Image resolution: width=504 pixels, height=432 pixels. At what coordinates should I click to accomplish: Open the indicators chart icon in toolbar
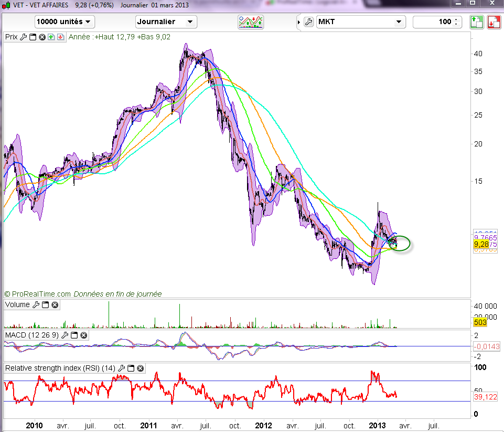pos(251,22)
